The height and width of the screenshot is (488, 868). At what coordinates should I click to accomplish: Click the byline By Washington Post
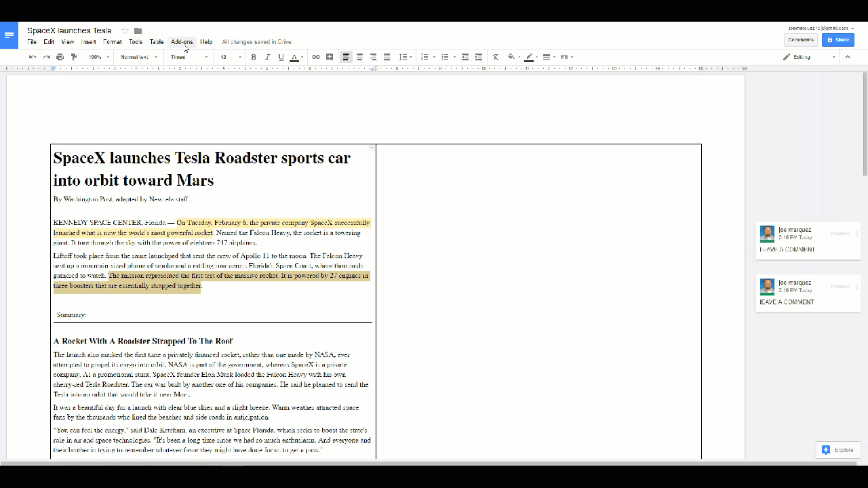click(121, 199)
